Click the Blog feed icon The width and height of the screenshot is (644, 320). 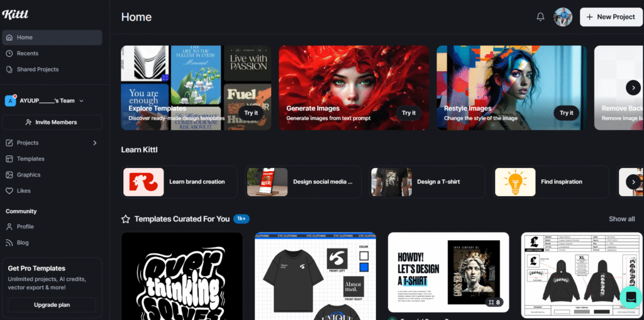pyautogui.click(x=9, y=243)
